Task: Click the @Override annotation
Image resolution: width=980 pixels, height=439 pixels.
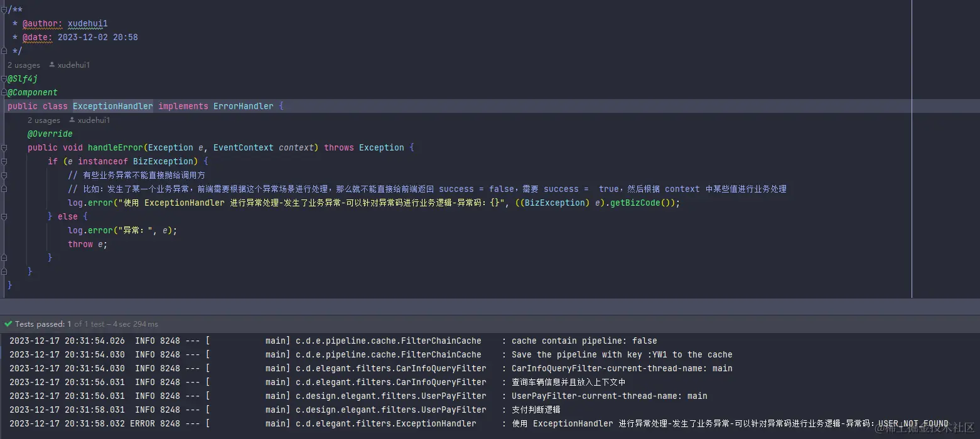Action: click(50, 134)
